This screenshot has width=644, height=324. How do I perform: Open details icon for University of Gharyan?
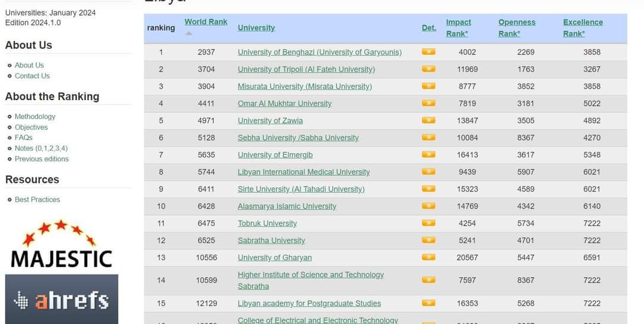point(428,257)
